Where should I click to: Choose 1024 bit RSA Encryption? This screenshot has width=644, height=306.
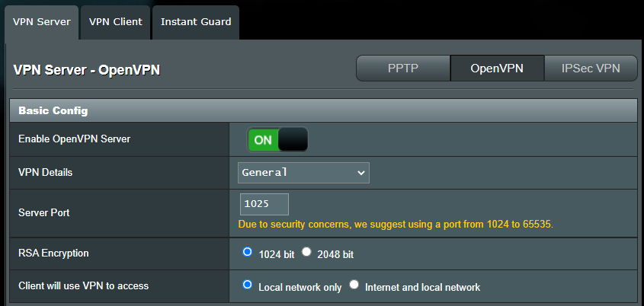tap(247, 252)
